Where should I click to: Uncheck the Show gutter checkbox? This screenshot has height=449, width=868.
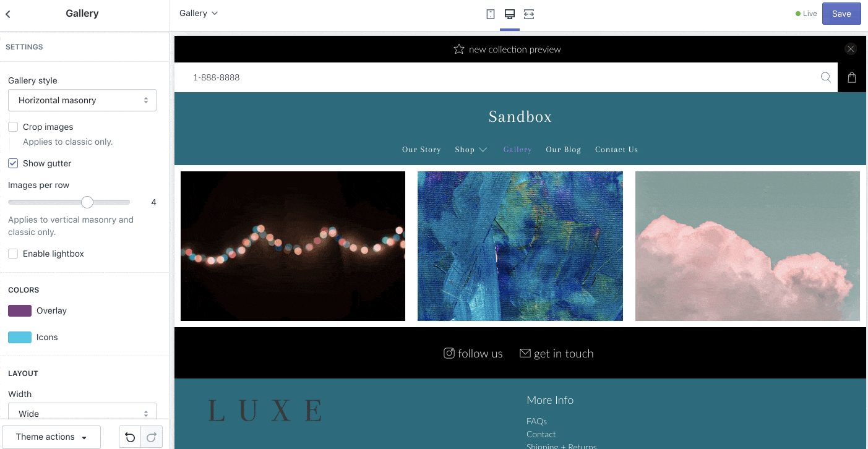click(x=13, y=163)
